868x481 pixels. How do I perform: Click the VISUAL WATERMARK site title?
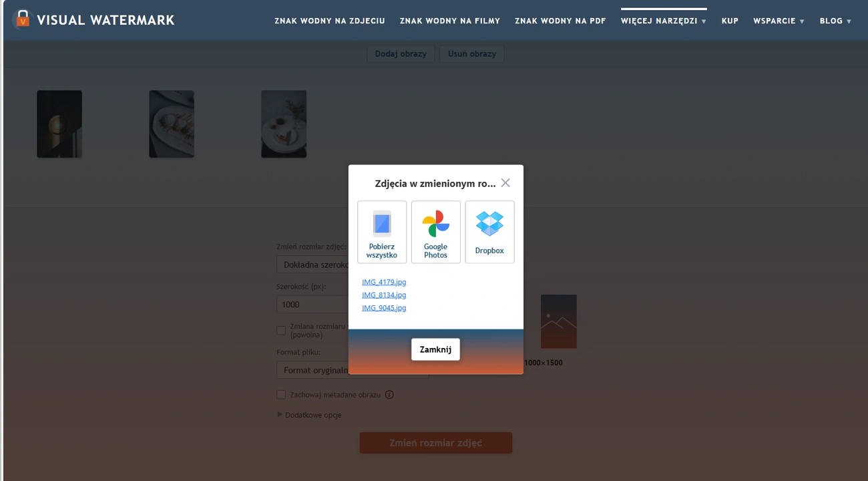[x=105, y=20]
